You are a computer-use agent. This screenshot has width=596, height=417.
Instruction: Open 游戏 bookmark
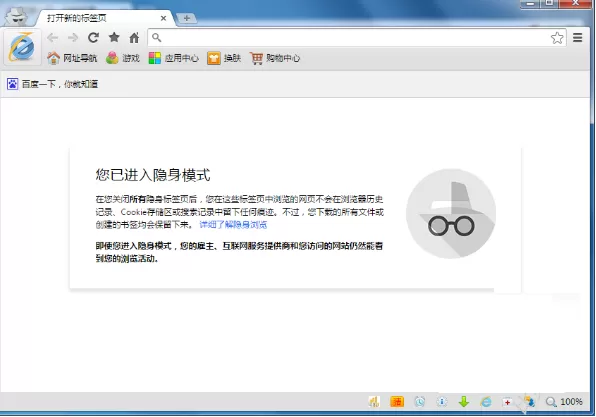pyautogui.click(x=123, y=58)
